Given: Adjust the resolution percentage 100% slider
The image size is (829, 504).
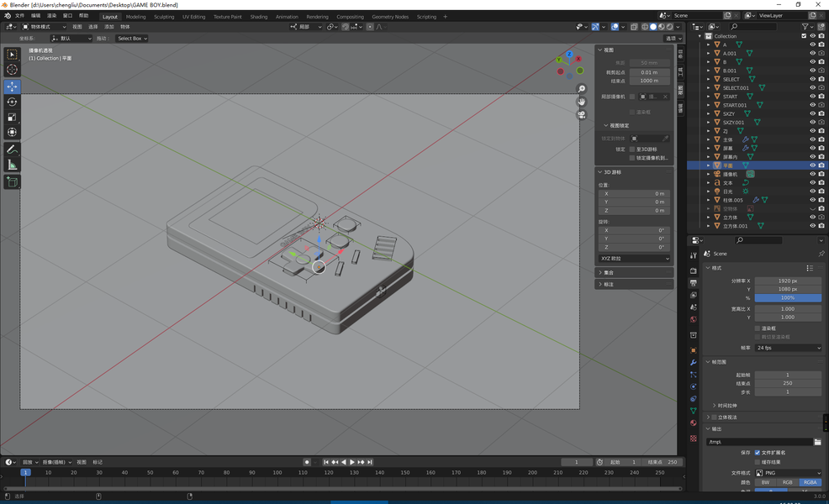Looking at the screenshot, I should (788, 298).
